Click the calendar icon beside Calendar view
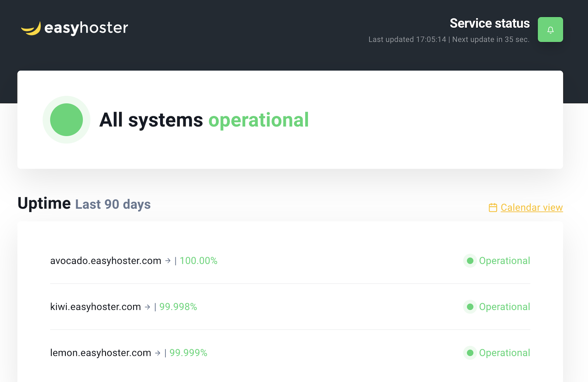 (x=492, y=207)
